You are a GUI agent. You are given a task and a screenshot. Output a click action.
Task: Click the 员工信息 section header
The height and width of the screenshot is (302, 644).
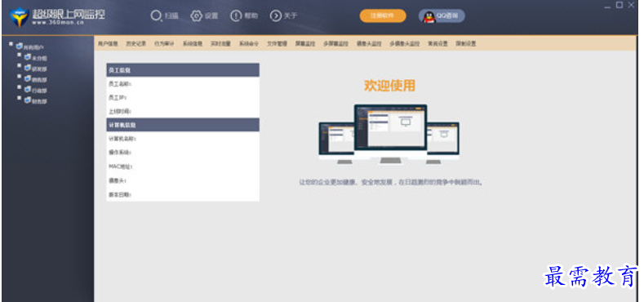point(183,70)
